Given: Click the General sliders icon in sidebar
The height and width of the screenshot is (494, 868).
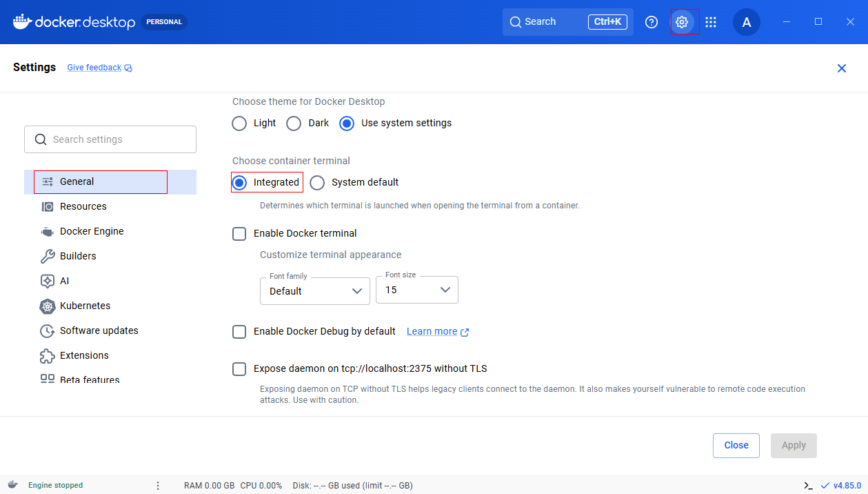Looking at the screenshot, I should click(x=48, y=181).
